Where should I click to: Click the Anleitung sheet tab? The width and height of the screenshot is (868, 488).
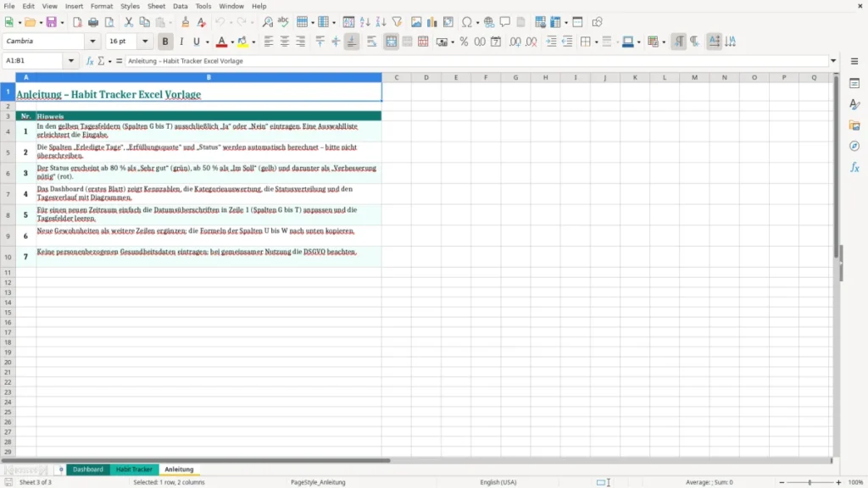coord(180,469)
